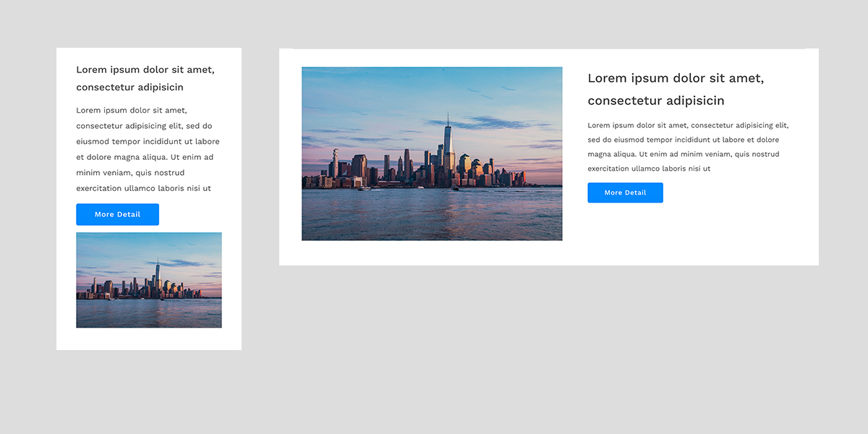Click More Detail button in narrow left card
The image size is (868, 434).
pyautogui.click(x=117, y=215)
